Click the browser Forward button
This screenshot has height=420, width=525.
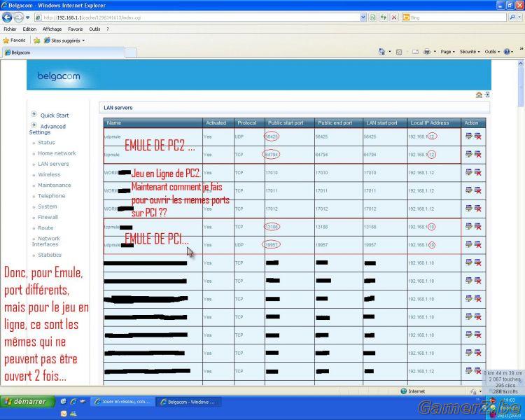point(19,17)
